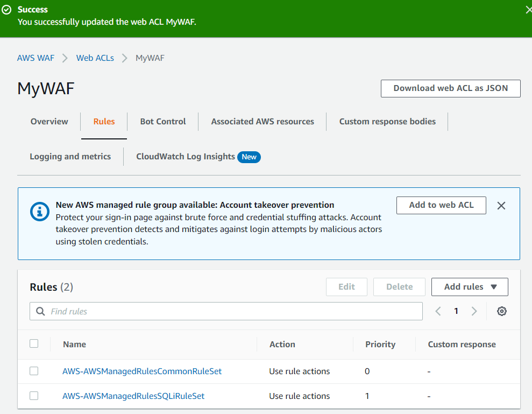Open Associated AWS resources tab
Screen dimensions: 532x414
click(263, 122)
